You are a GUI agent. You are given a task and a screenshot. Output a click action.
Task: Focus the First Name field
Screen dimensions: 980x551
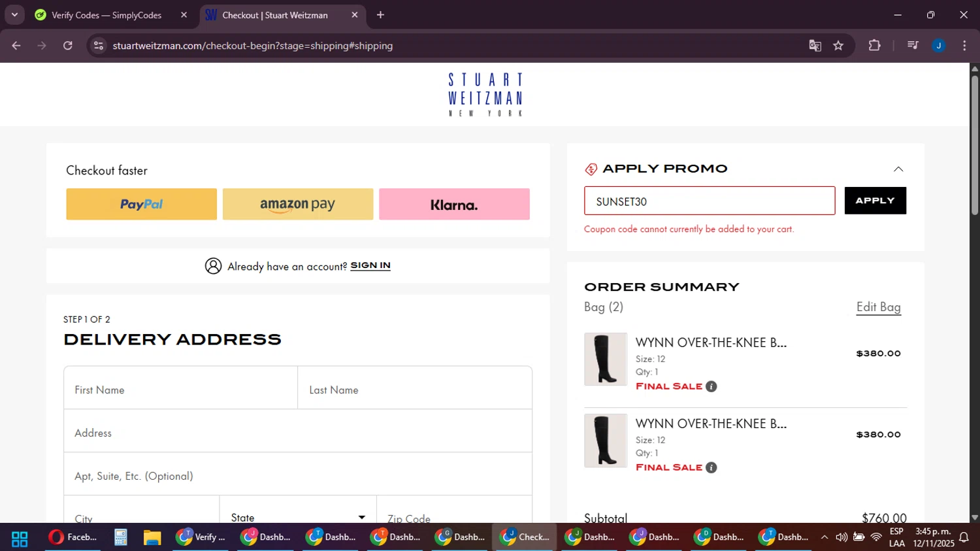click(181, 388)
